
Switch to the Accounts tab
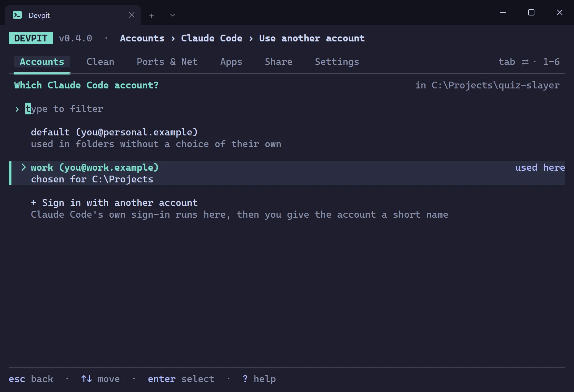pos(42,62)
